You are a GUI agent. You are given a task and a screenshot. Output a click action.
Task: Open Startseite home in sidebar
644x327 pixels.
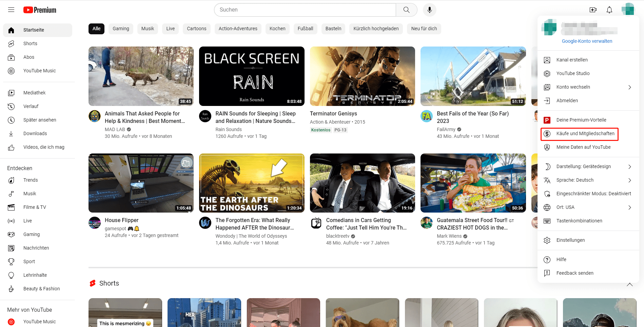click(x=38, y=30)
